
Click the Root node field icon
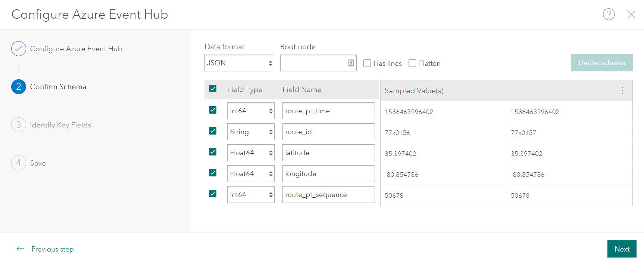[351, 63]
